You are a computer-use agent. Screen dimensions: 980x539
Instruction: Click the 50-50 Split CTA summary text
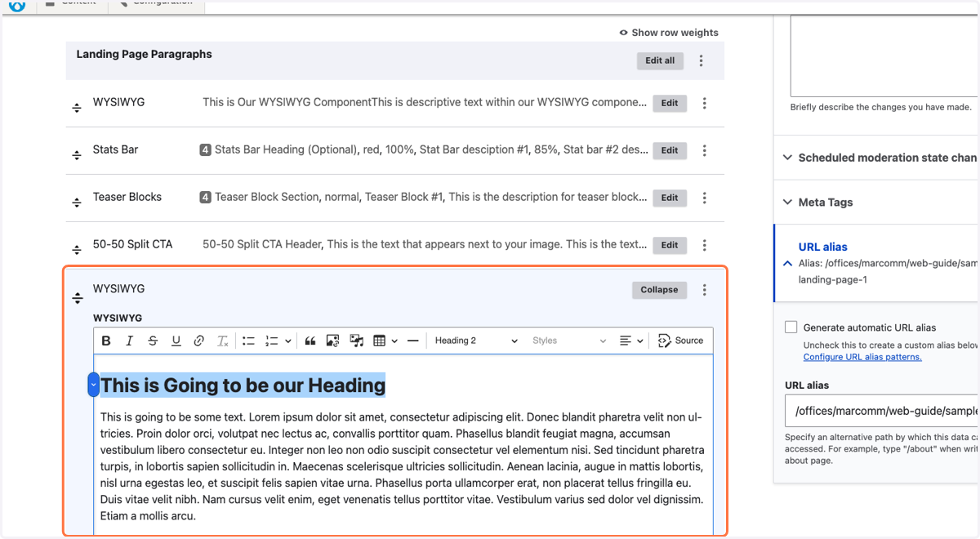coord(425,244)
